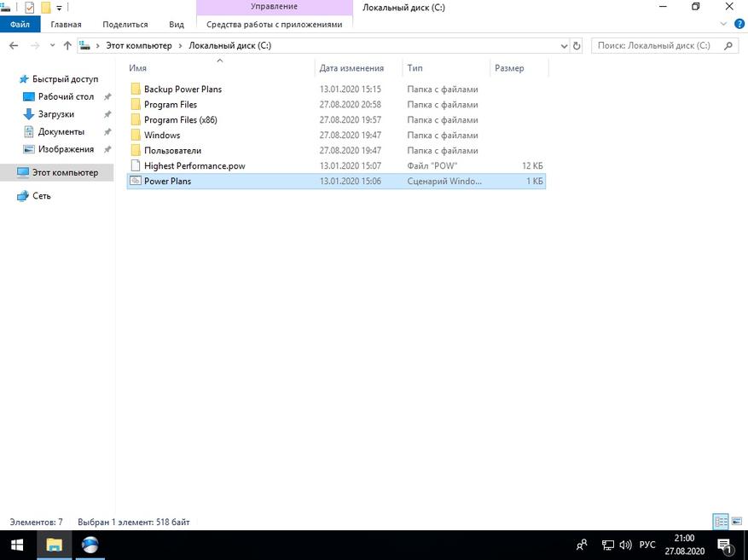Select Сеть in navigation pane
This screenshot has height=560, width=748.
coord(41,196)
